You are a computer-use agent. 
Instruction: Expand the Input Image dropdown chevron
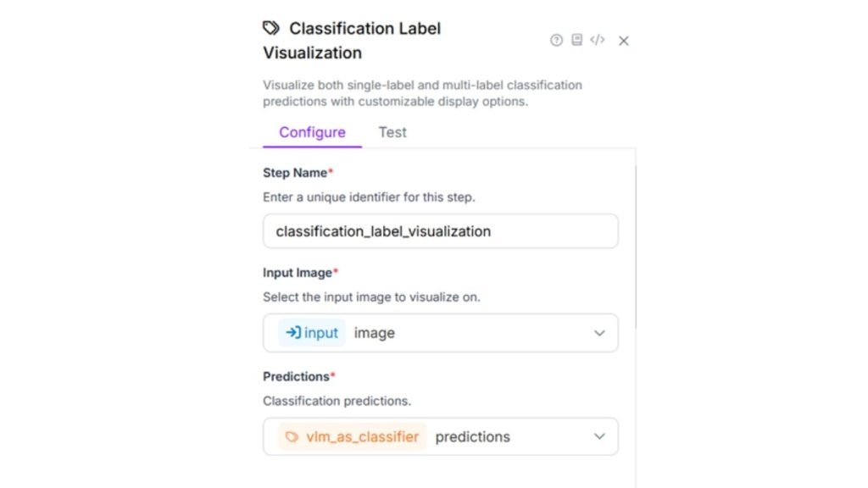click(x=599, y=333)
